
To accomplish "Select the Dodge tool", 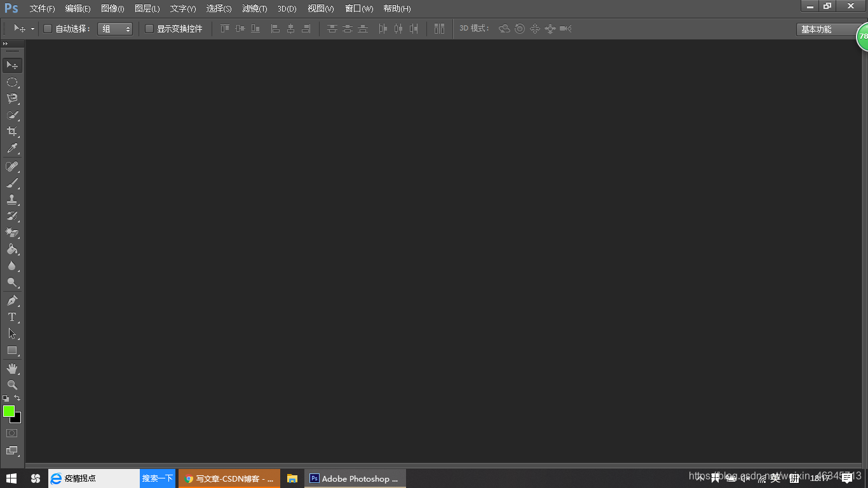I will point(12,282).
